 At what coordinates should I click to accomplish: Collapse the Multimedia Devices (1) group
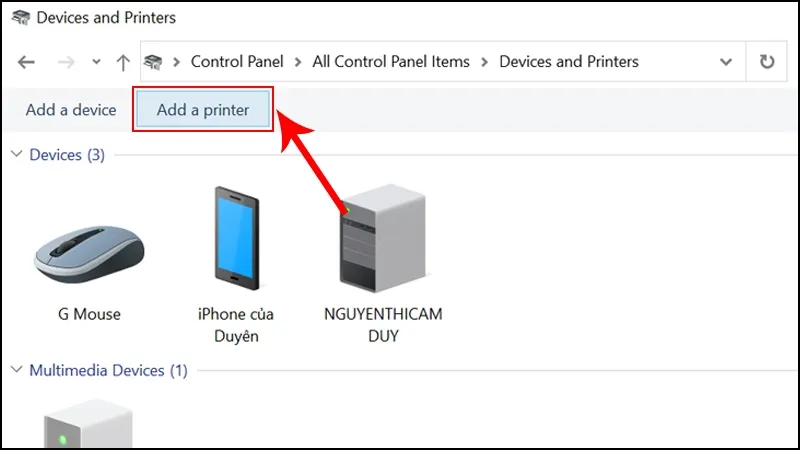(16, 370)
